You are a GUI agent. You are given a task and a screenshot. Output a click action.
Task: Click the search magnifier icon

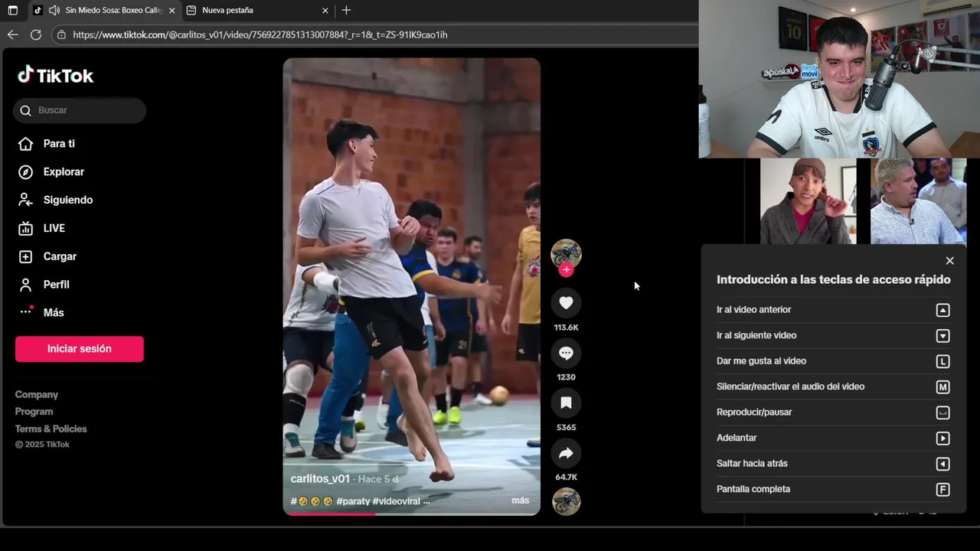(x=26, y=110)
